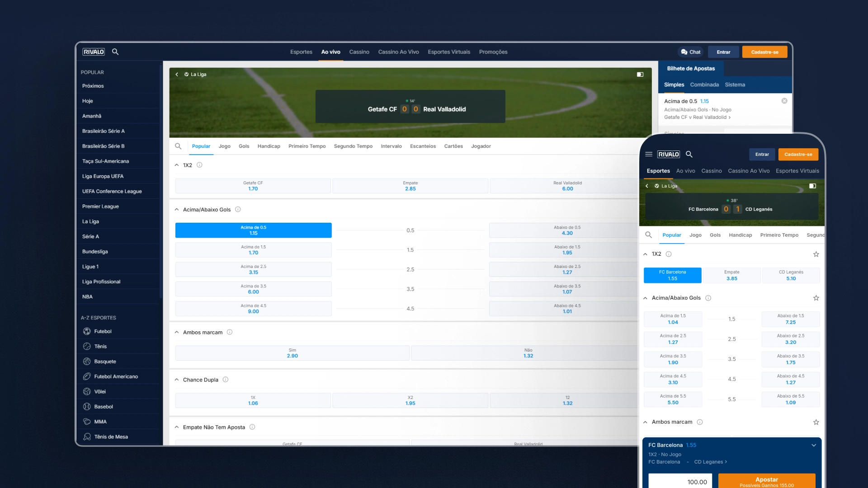Collapse the desktop Acima/Abaixo Gols market

pos(177,210)
